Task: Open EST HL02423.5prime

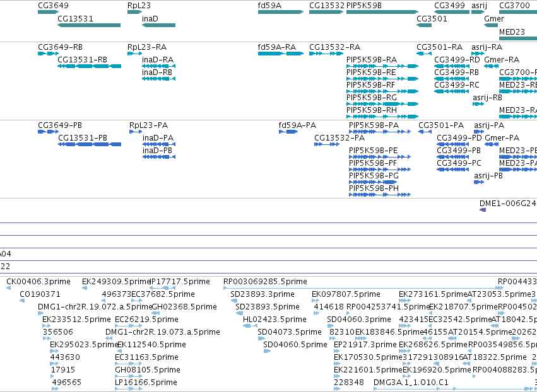Action: coord(274,319)
